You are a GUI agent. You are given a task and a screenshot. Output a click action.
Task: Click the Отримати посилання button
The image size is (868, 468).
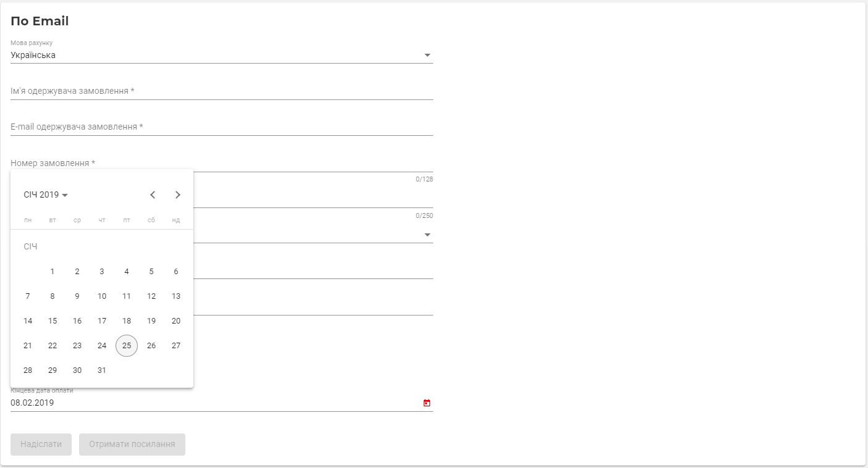click(x=132, y=445)
